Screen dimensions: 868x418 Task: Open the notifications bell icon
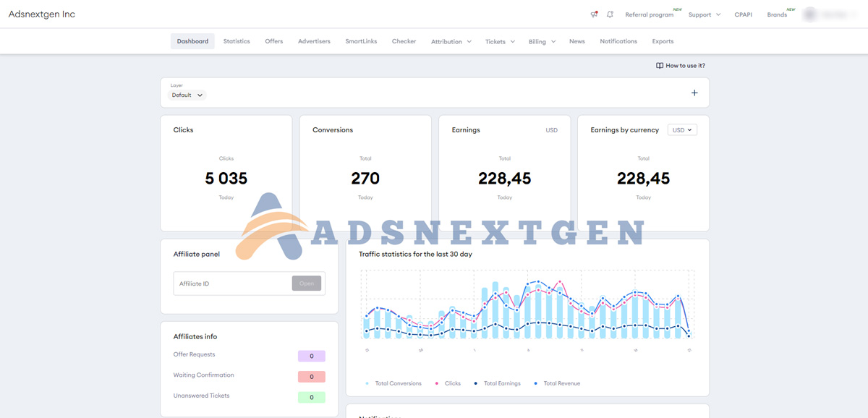pyautogui.click(x=610, y=14)
